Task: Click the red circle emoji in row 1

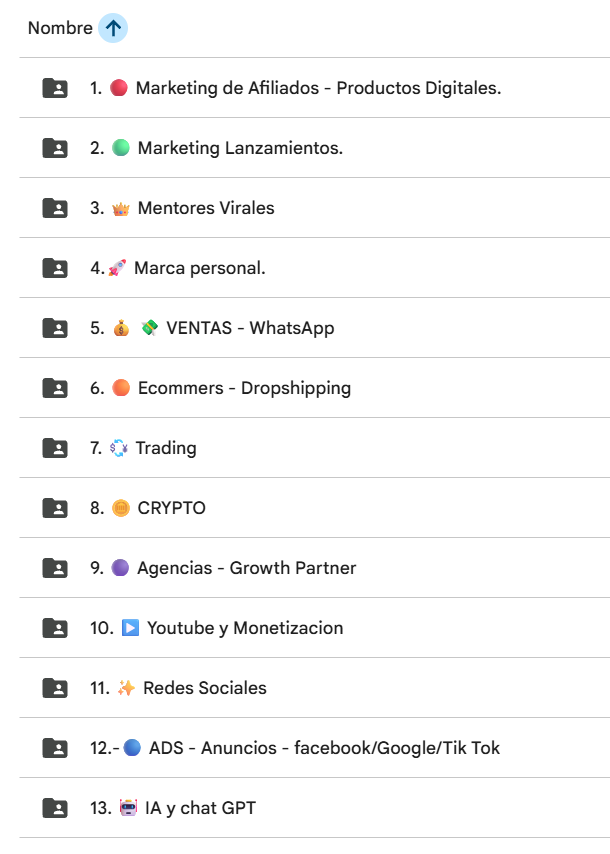Action: 119,88
